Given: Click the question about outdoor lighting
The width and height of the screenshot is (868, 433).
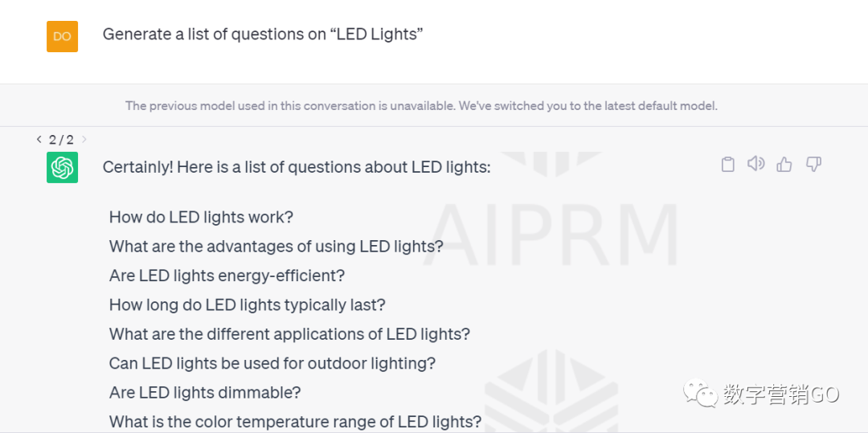Looking at the screenshot, I should point(272,363).
